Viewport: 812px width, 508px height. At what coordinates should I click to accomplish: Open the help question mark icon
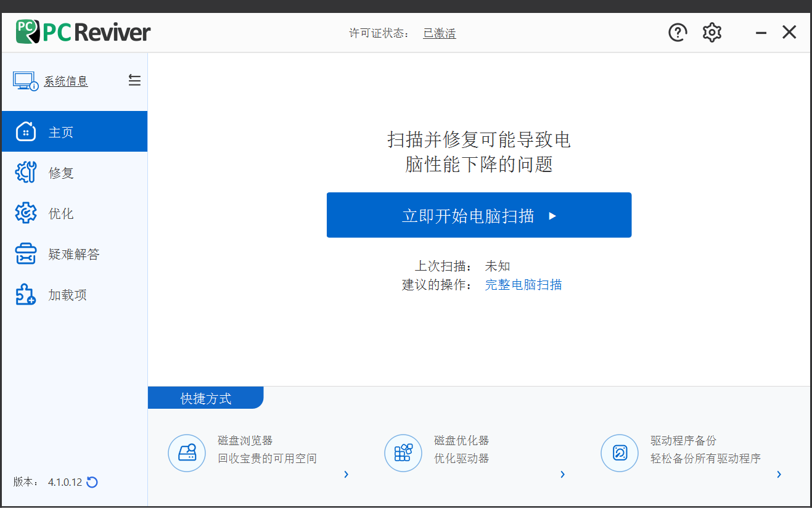(x=678, y=33)
